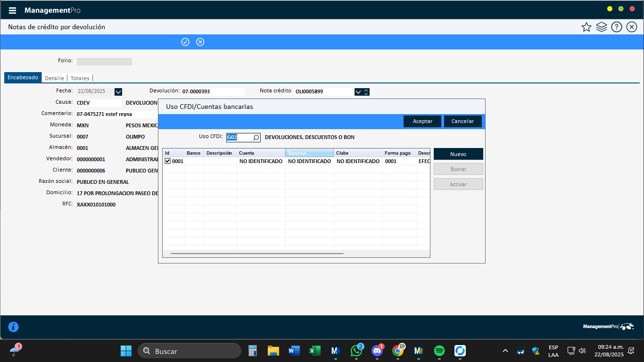This screenshot has width=644, height=362.
Task: Click the Folio input field
Action: (x=104, y=61)
